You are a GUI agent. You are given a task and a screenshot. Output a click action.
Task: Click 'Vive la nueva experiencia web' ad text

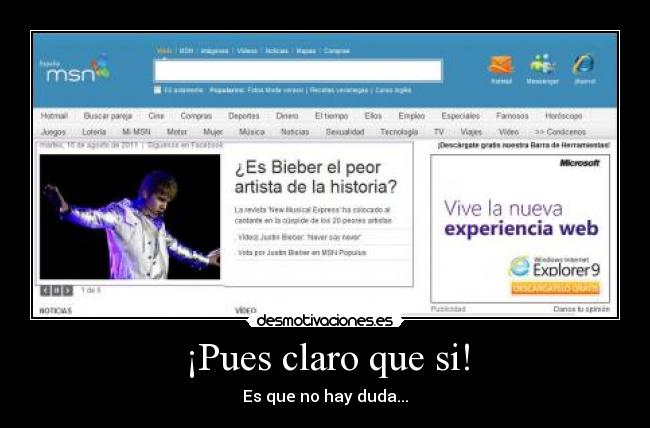(x=521, y=218)
